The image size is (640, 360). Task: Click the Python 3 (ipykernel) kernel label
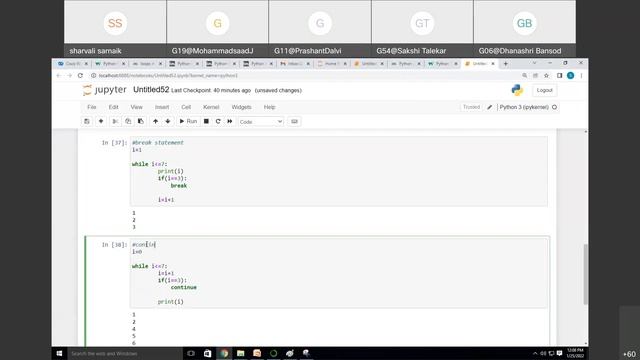coord(524,107)
